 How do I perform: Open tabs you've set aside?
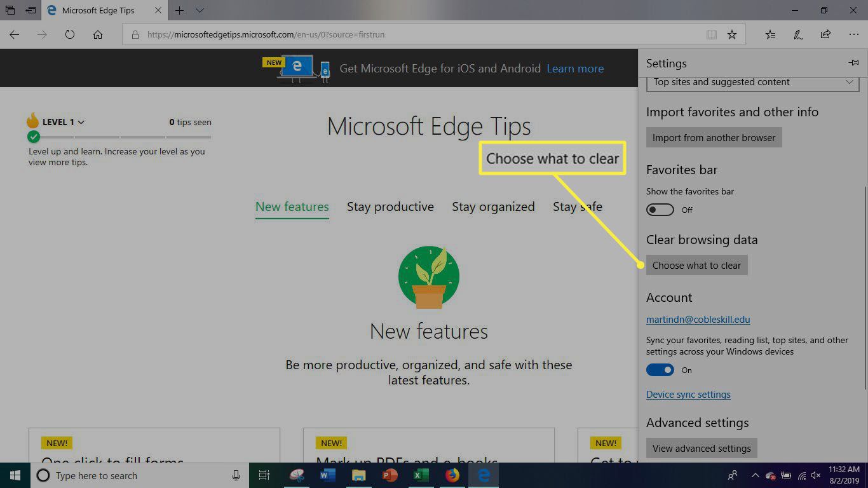pyautogui.click(x=10, y=11)
